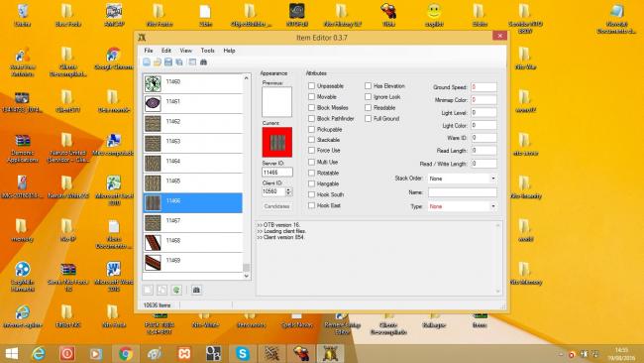Screen dimensions: 644x363
Task: Click the window icon left of the binoculars
Action: click(x=192, y=62)
